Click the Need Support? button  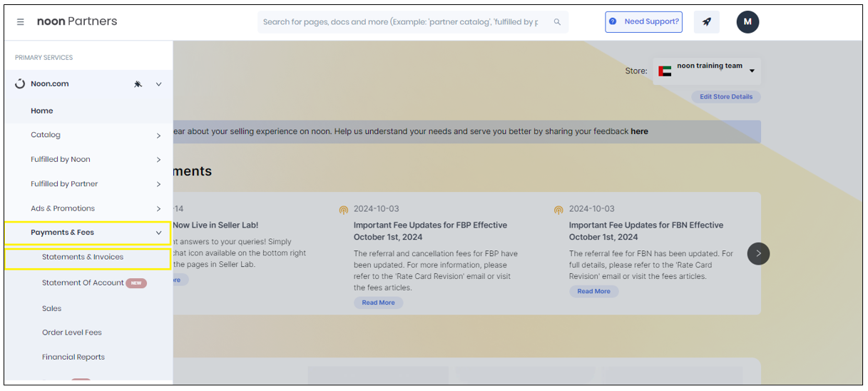643,21
